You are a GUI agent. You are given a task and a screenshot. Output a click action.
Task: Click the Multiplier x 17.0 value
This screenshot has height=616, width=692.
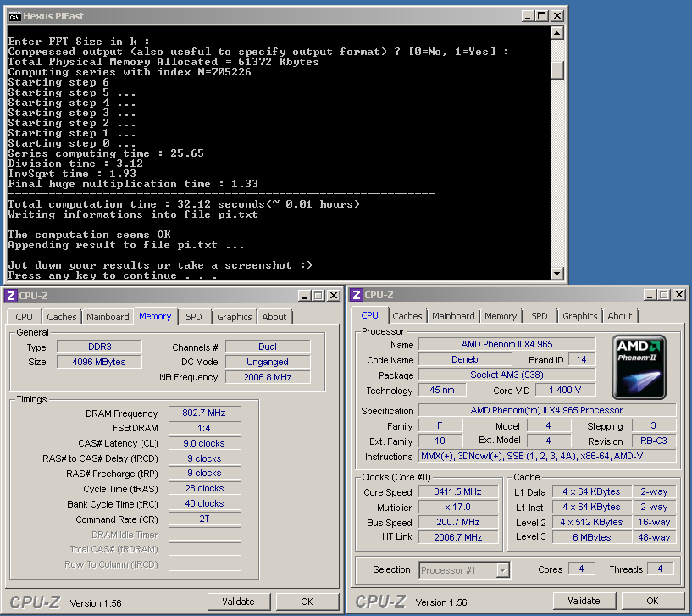[x=457, y=507]
